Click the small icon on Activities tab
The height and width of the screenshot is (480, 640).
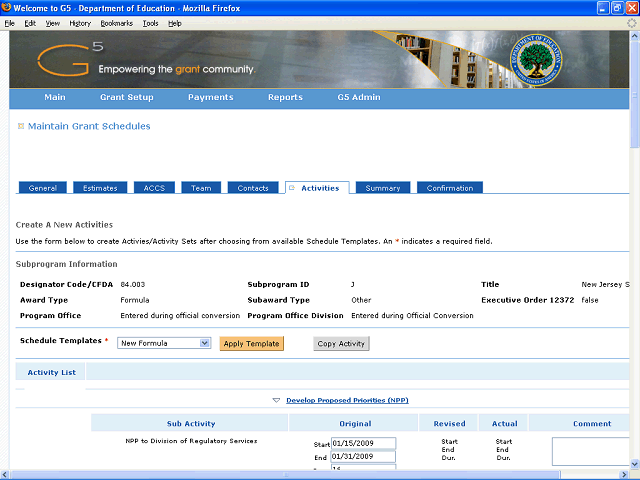292,188
